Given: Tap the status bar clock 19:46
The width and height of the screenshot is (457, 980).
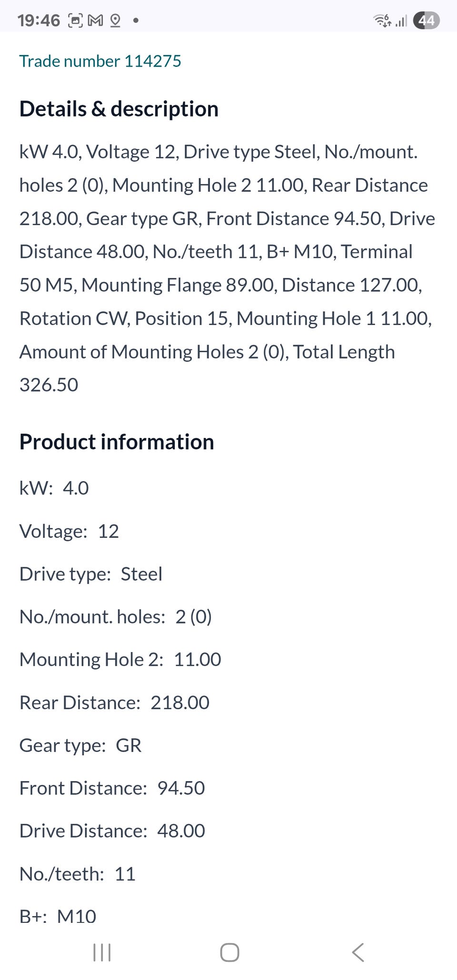Looking at the screenshot, I should (x=39, y=20).
